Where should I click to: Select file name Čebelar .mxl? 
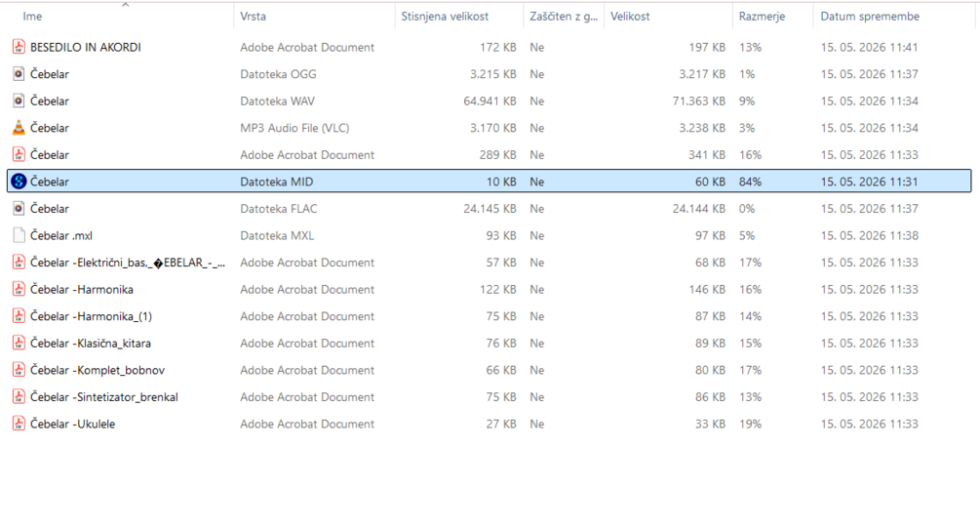(x=61, y=235)
